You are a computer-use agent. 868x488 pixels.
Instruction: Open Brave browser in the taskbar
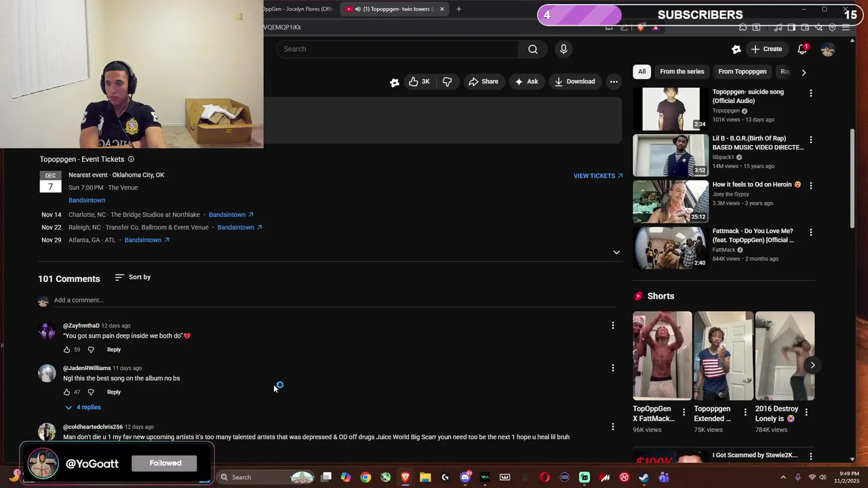(x=406, y=477)
